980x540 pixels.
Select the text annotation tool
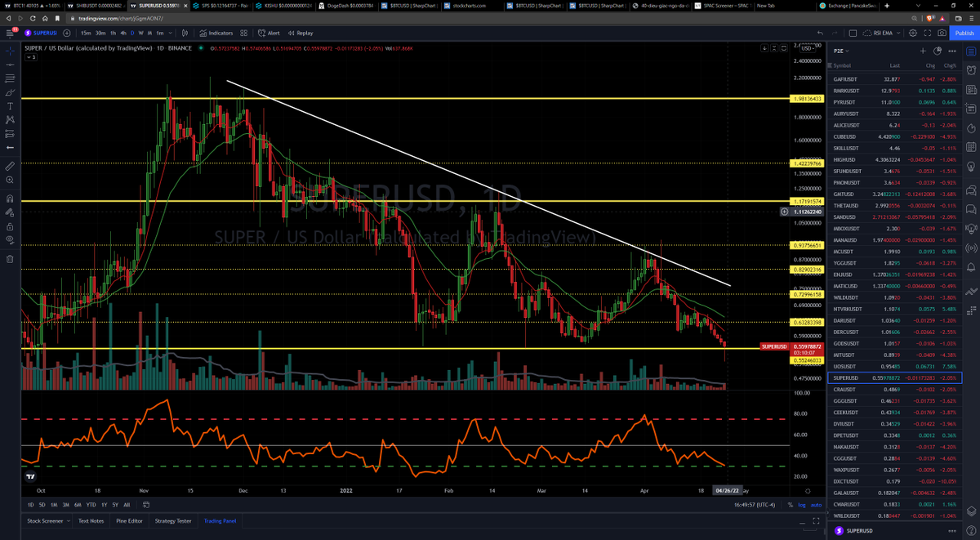point(9,106)
